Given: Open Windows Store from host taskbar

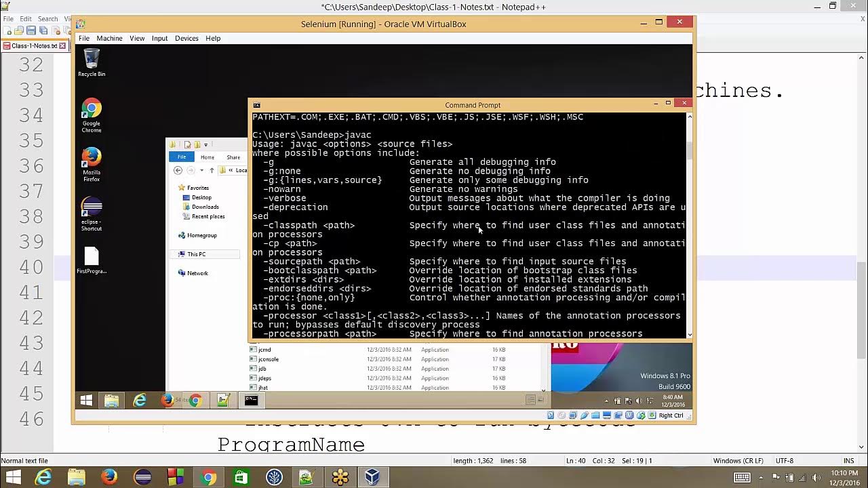Looking at the screenshot, I should click(241, 477).
